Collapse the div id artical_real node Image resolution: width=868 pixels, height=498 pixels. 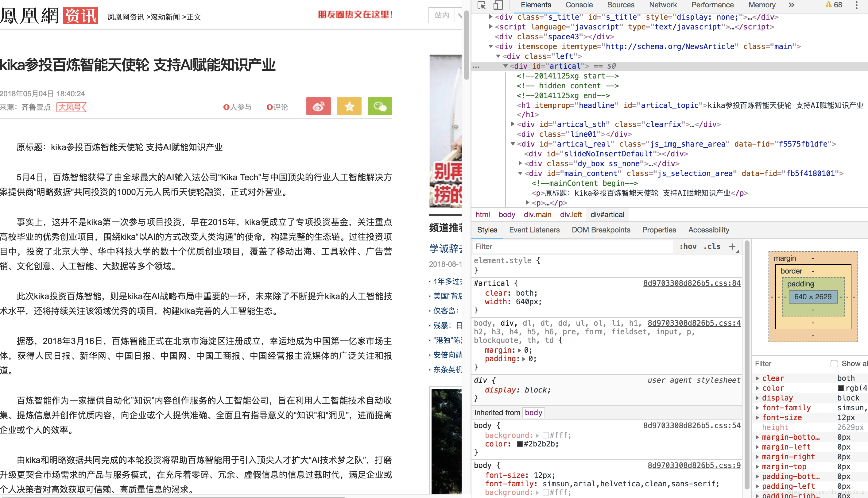pos(513,144)
